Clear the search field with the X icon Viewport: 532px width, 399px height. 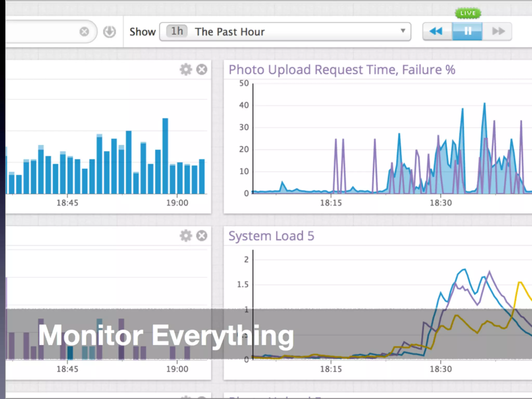pyautogui.click(x=84, y=32)
